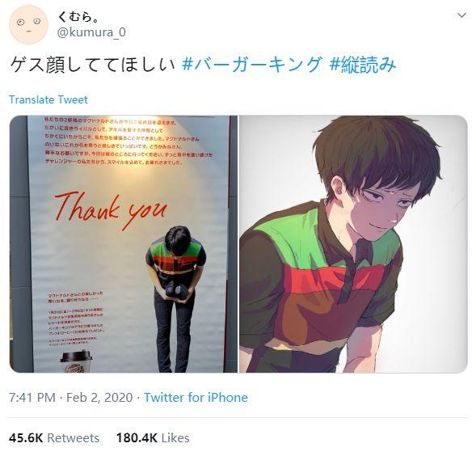This screenshot has width=476, height=456.
Task: Open the 7:41 PM Feb 2, 2020 timestamp
Action: click(x=71, y=397)
